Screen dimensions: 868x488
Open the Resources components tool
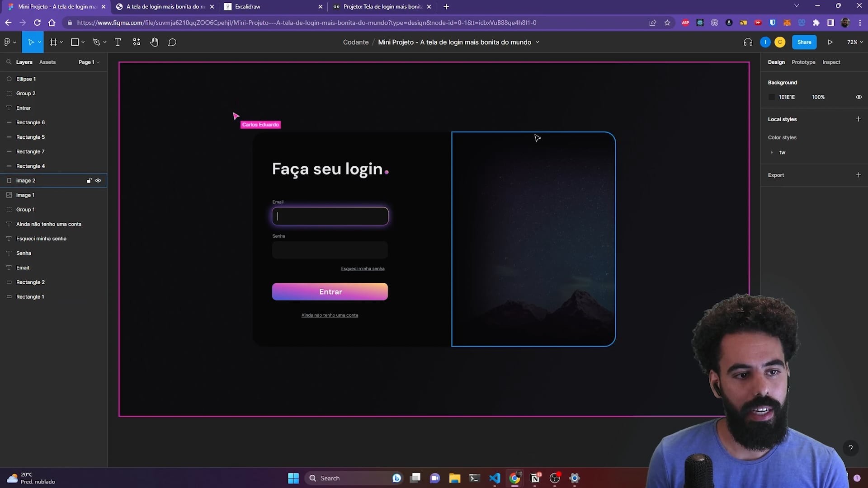(x=137, y=42)
